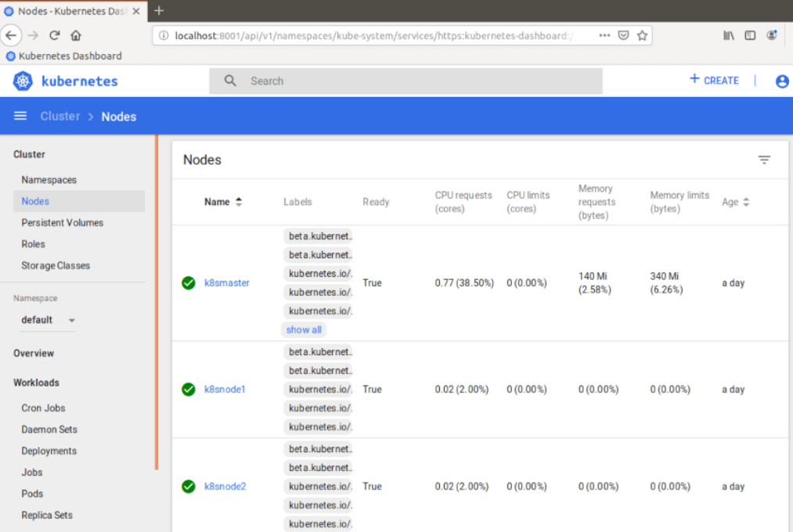This screenshot has width=793, height=532.
Task: Open Replica Sets in the sidebar
Action: pos(47,516)
